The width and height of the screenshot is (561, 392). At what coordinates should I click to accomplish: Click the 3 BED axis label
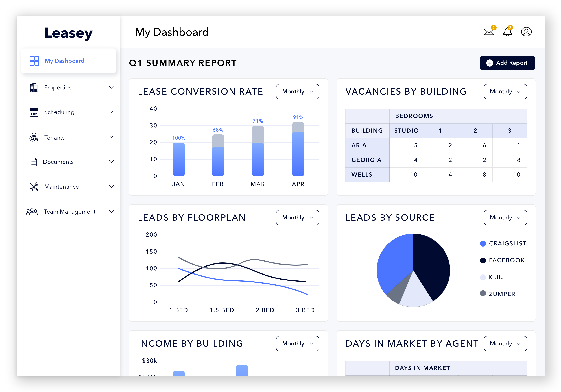pos(305,310)
